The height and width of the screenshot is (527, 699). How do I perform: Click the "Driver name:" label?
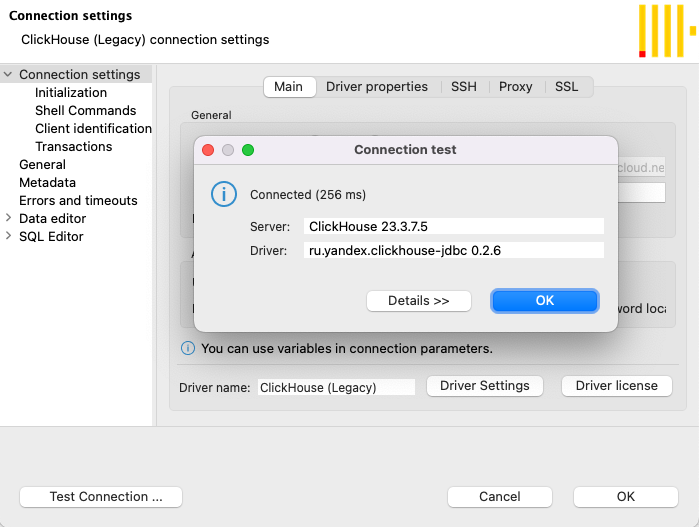(x=214, y=387)
